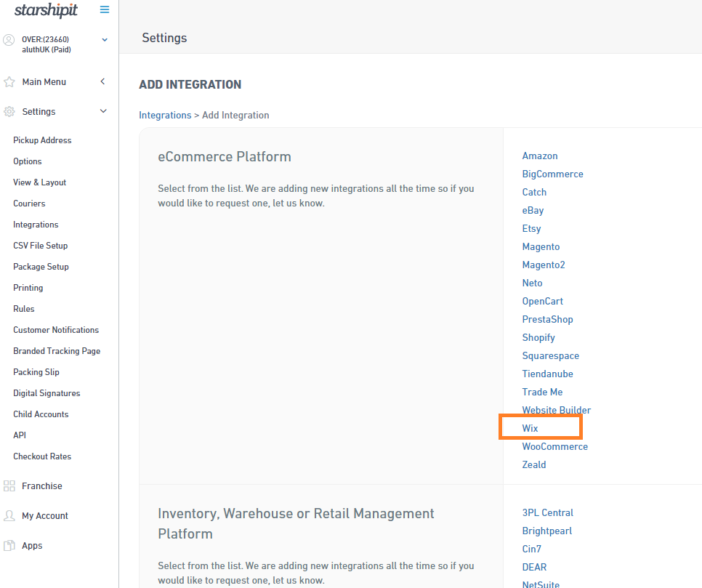Go to Printing settings
The image size is (702, 588).
28,288
